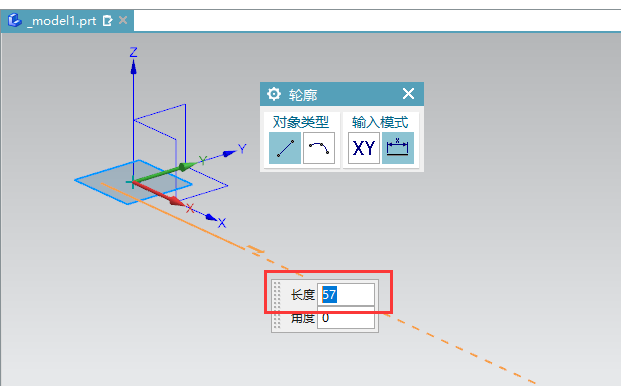The image size is (621, 386).
Task: Click the 角度 angle input field
Action: coord(346,318)
